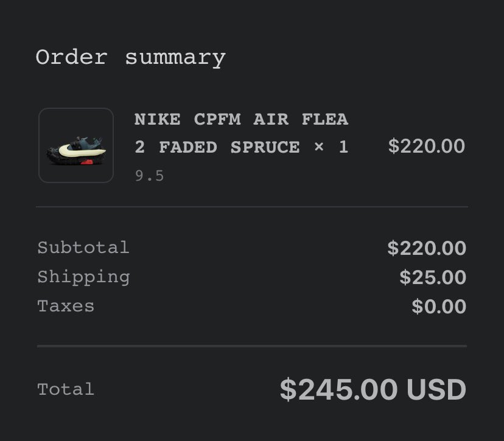
Task: Select the word summary in the heading
Action: [x=175, y=58]
